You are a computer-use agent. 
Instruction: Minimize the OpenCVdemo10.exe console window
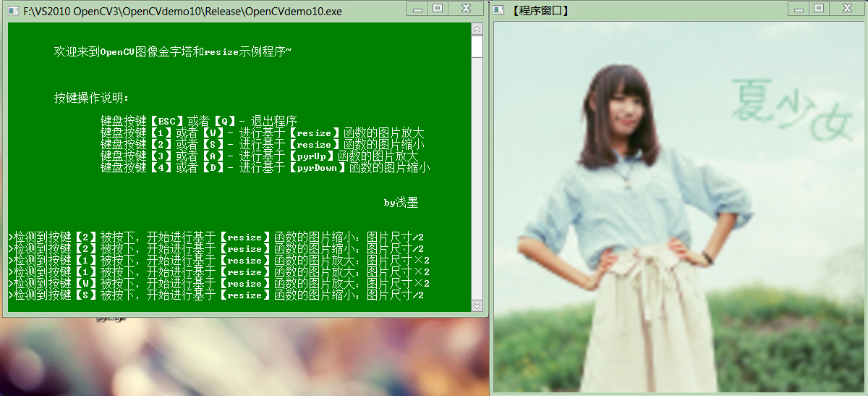pos(417,8)
